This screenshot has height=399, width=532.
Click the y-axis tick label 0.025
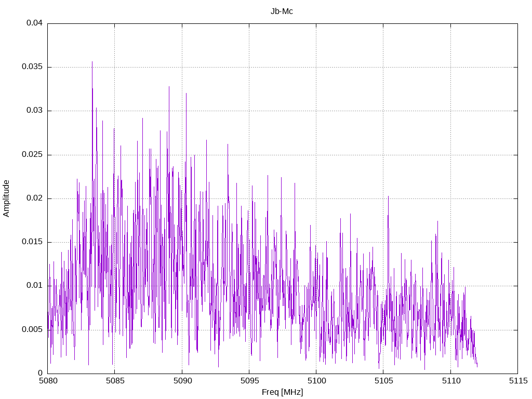(x=32, y=155)
